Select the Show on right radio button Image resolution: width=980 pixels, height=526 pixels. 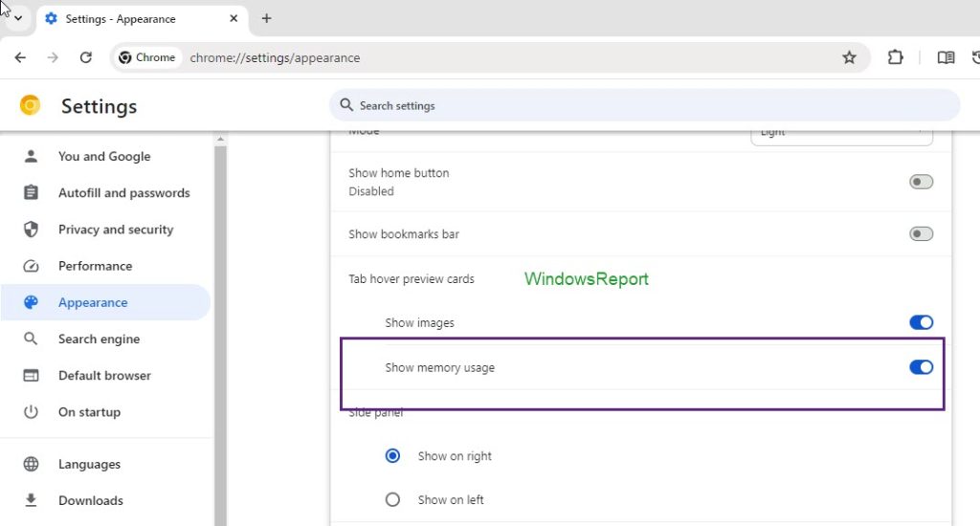tap(392, 456)
